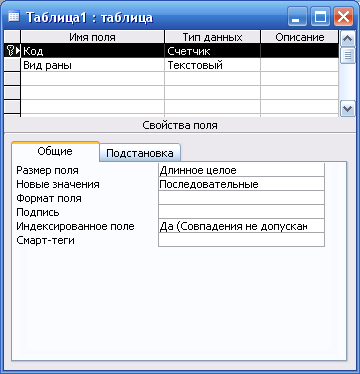Click the Описание column header
Screen dimensions: 360x374
(300, 37)
